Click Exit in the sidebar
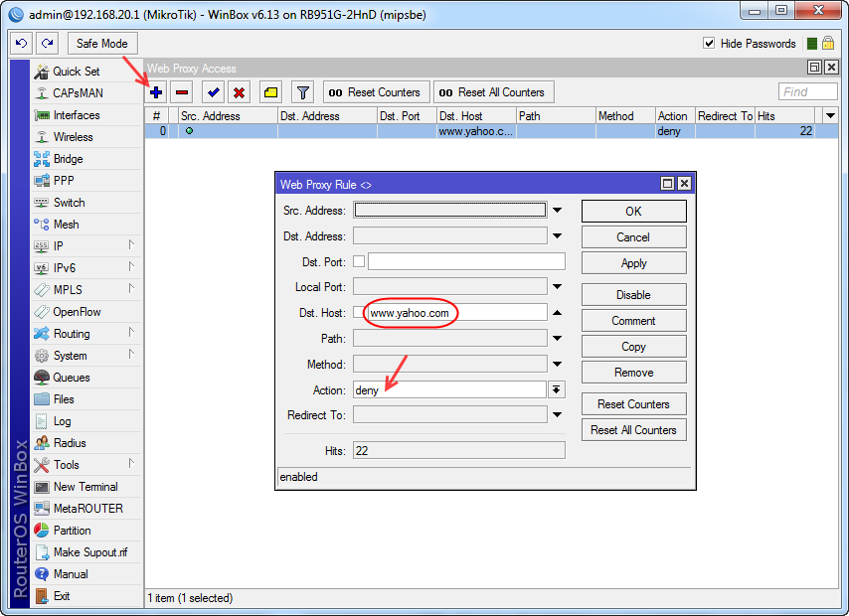This screenshot has height=616, width=849. [x=62, y=596]
